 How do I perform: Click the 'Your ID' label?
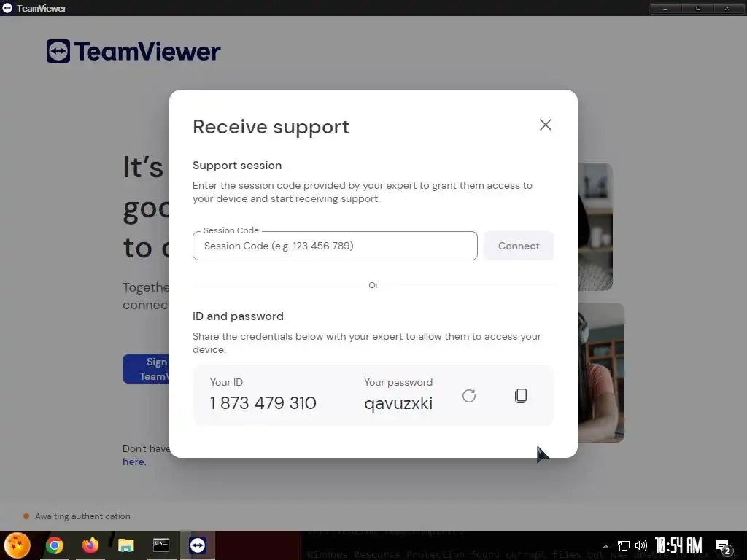[x=226, y=382]
